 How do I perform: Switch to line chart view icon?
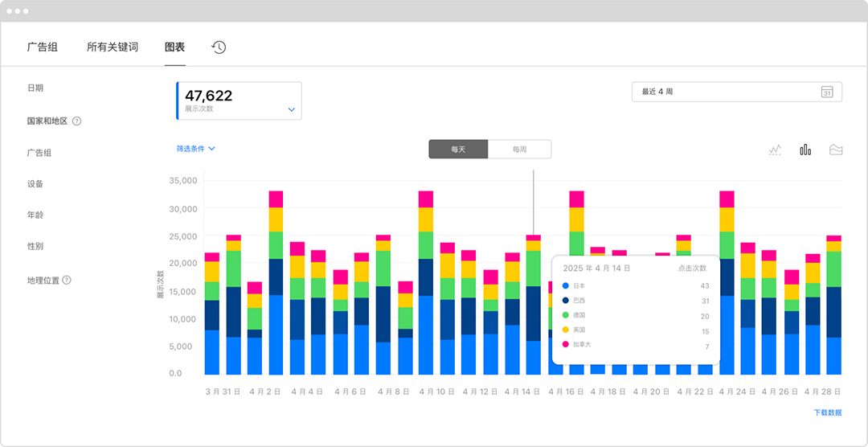(775, 150)
